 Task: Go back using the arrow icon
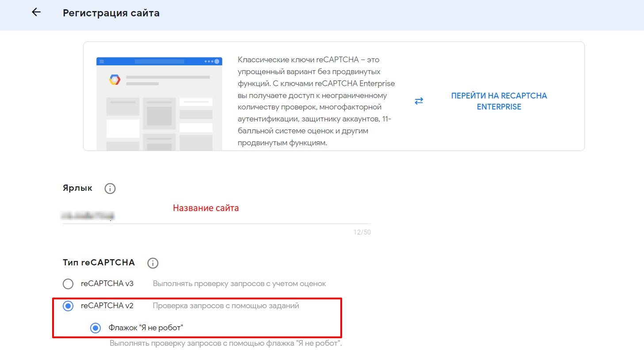[x=36, y=12]
